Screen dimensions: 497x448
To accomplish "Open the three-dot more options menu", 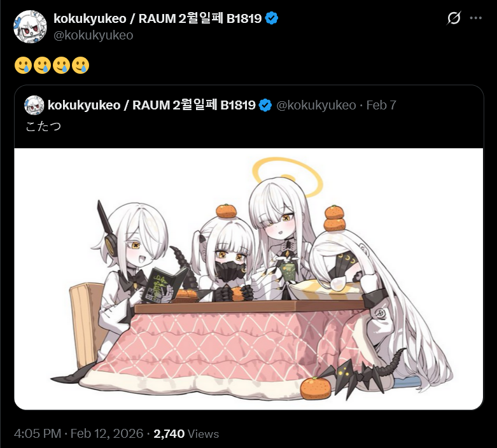I will tap(475, 18).
